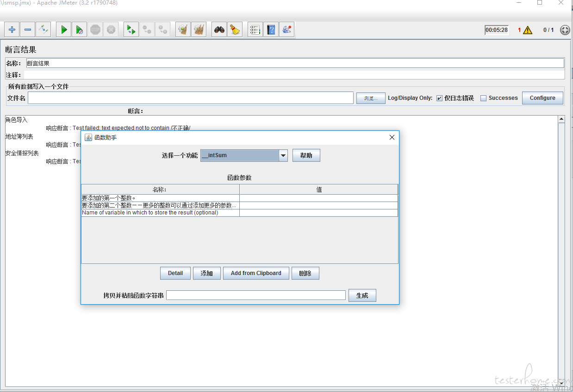Image resolution: width=573 pixels, height=392 pixels.
Task: Click value cell for Name of variable row
Action: click(x=318, y=213)
